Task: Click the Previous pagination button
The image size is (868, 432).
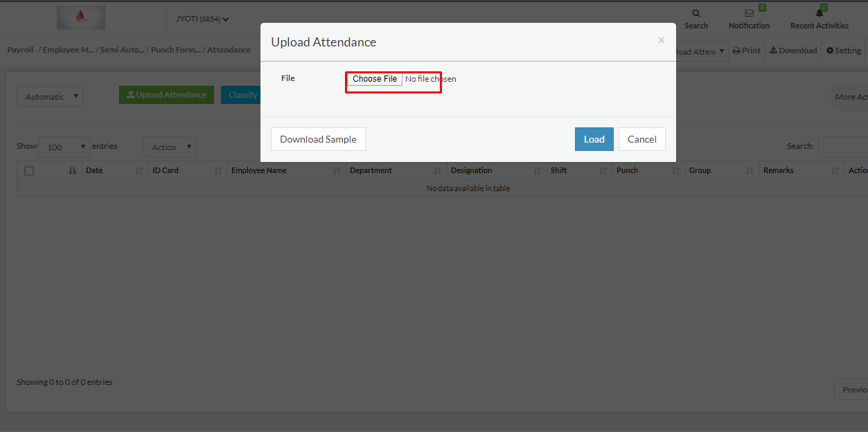Action: click(851, 390)
